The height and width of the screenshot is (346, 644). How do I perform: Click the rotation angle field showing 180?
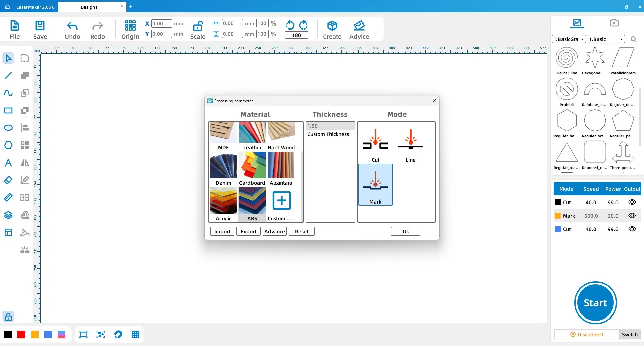click(297, 35)
